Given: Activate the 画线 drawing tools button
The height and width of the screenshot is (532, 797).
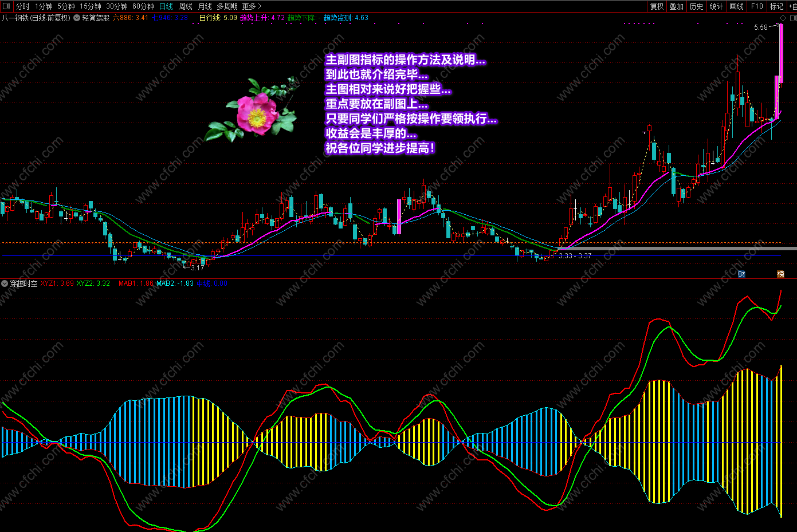Looking at the screenshot, I should click(x=737, y=6).
